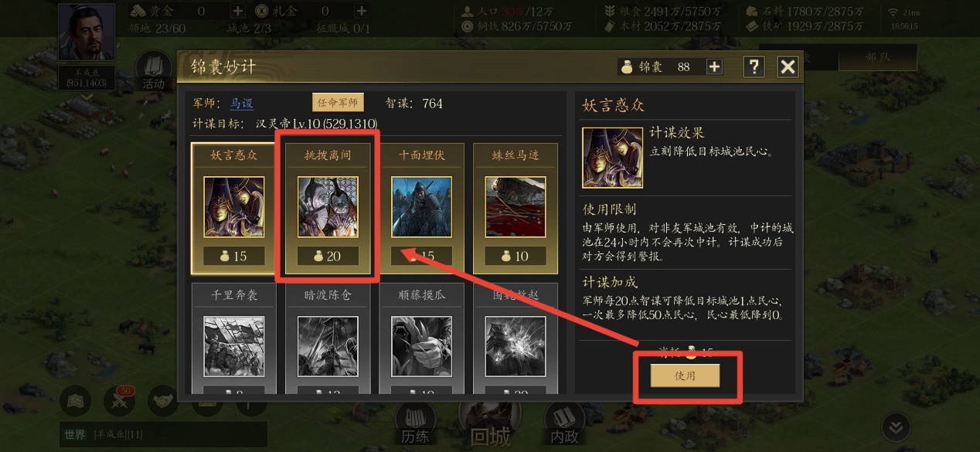
Task: Click the 使用 button
Action: point(685,376)
